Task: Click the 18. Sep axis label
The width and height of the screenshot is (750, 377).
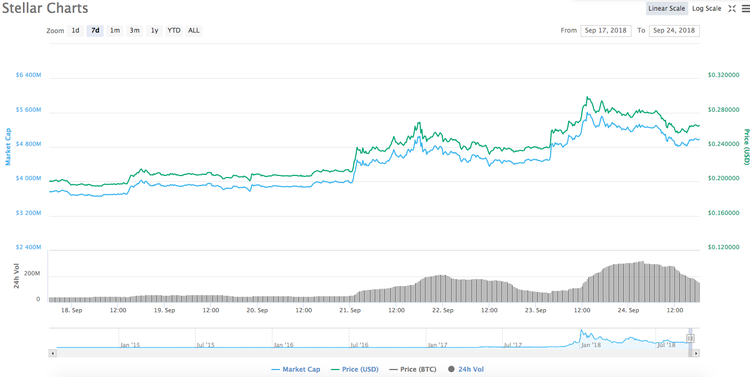Action: click(x=72, y=310)
